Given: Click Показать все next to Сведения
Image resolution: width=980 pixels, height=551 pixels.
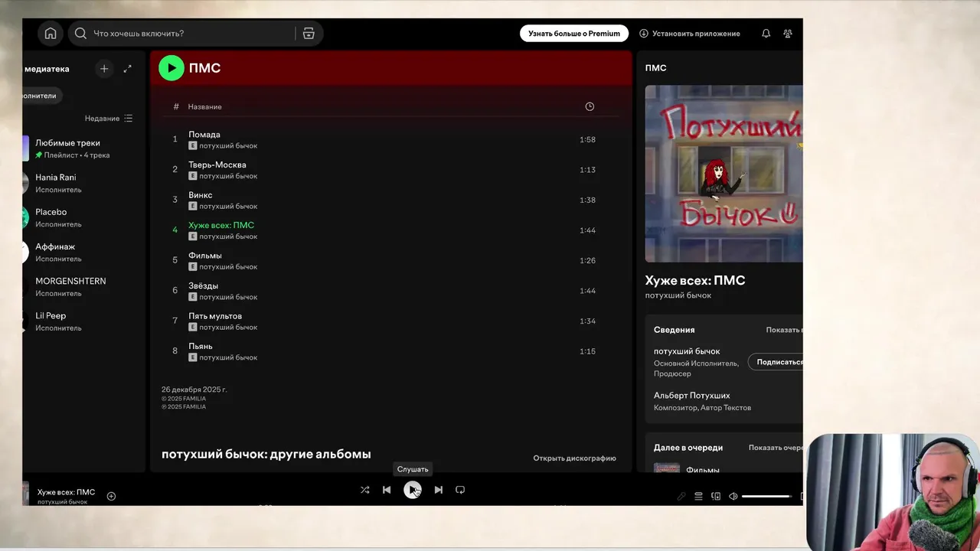Looking at the screenshot, I should pyautogui.click(x=785, y=330).
